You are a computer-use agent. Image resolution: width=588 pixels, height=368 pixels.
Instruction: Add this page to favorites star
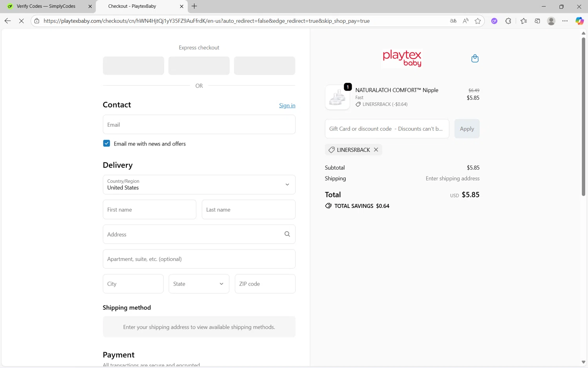pos(477,21)
